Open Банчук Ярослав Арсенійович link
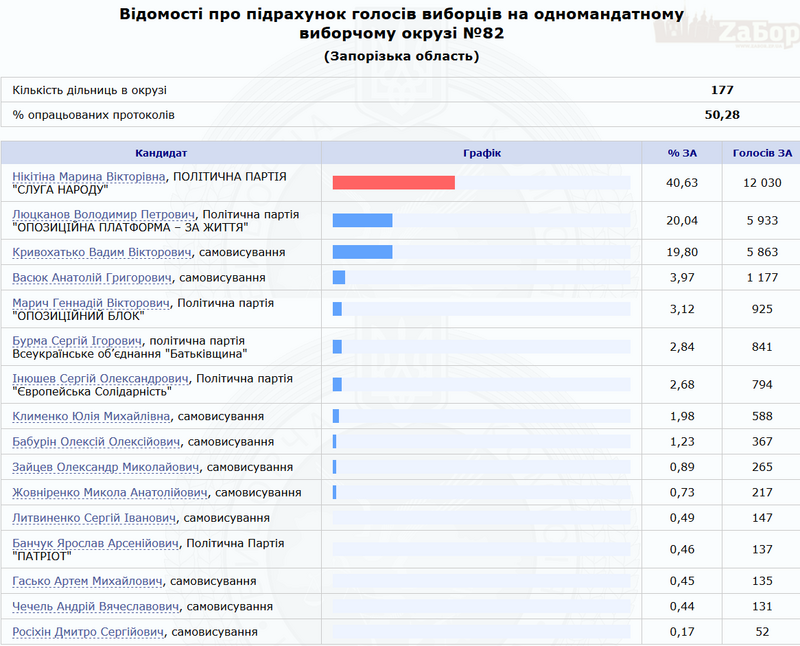Screen dimensions: 800x646 (x=96, y=544)
